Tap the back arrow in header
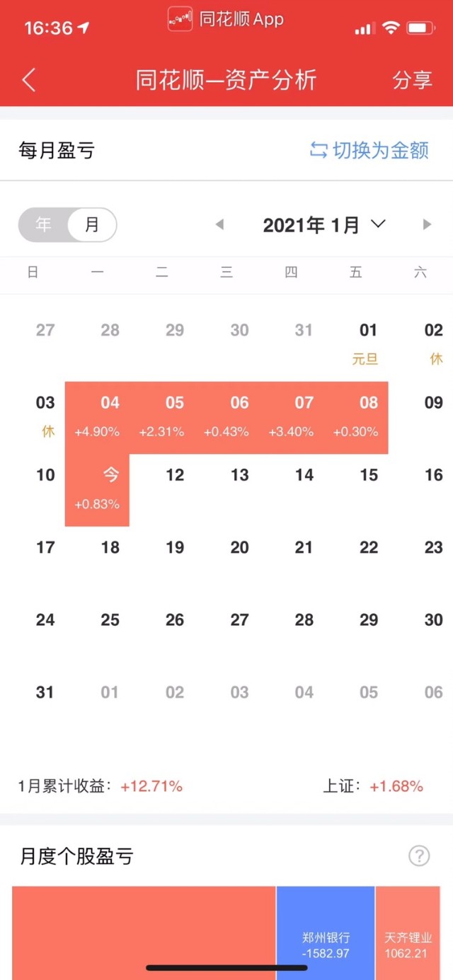The height and width of the screenshot is (980, 453). coord(29,80)
